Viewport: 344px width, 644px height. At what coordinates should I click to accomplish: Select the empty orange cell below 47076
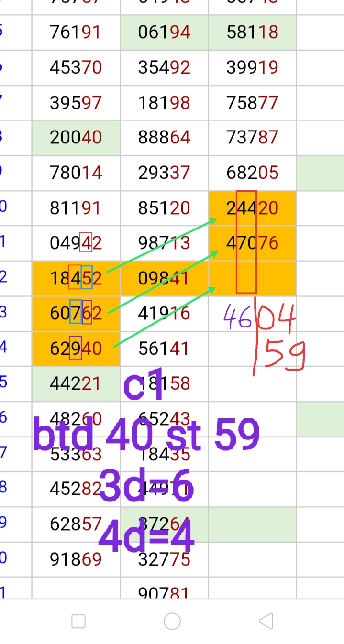tap(252, 278)
